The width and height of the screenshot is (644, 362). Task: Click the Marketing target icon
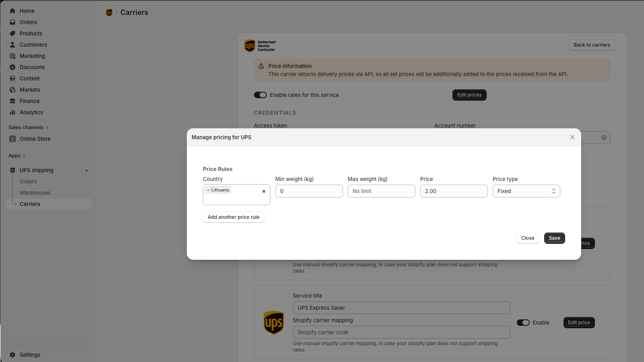coord(12,56)
